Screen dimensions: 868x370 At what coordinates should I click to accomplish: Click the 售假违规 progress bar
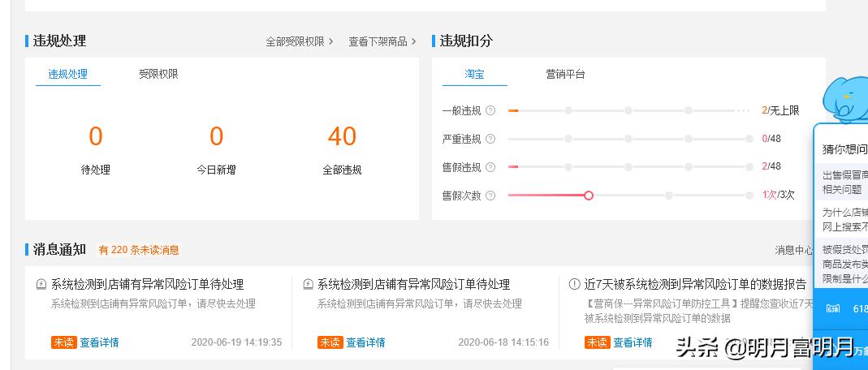click(631, 167)
